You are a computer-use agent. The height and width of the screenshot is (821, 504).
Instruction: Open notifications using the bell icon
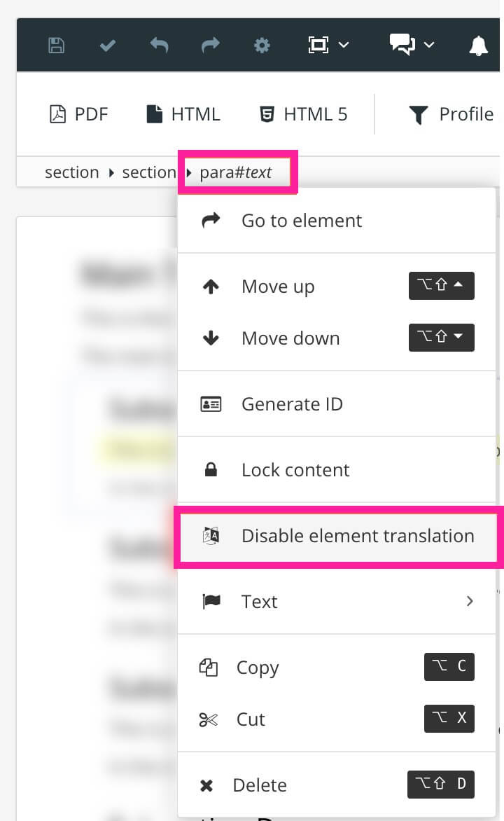tap(478, 45)
